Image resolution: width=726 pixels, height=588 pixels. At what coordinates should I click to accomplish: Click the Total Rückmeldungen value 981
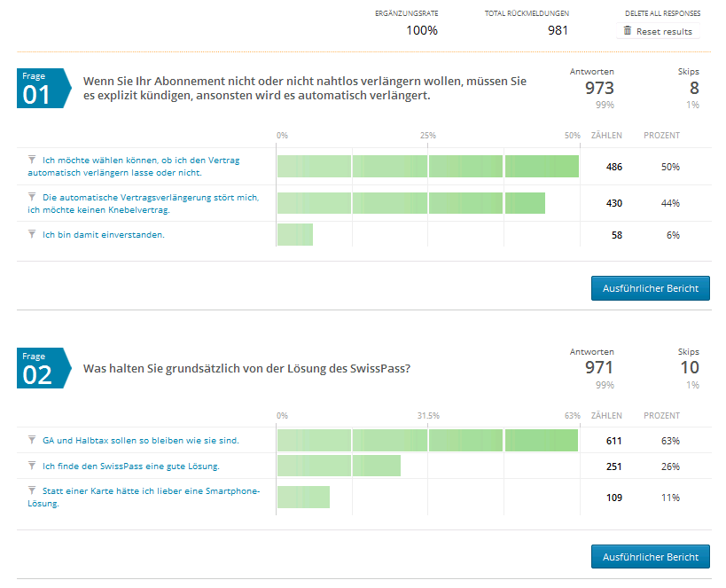click(558, 30)
